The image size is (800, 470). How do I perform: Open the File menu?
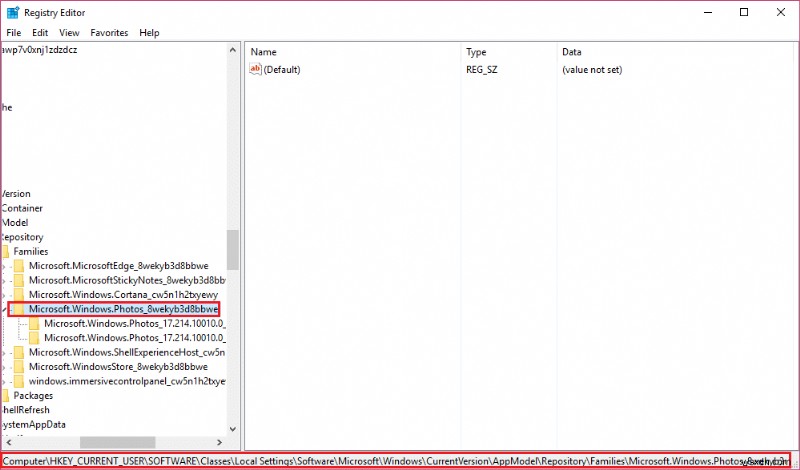tap(13, 33)
